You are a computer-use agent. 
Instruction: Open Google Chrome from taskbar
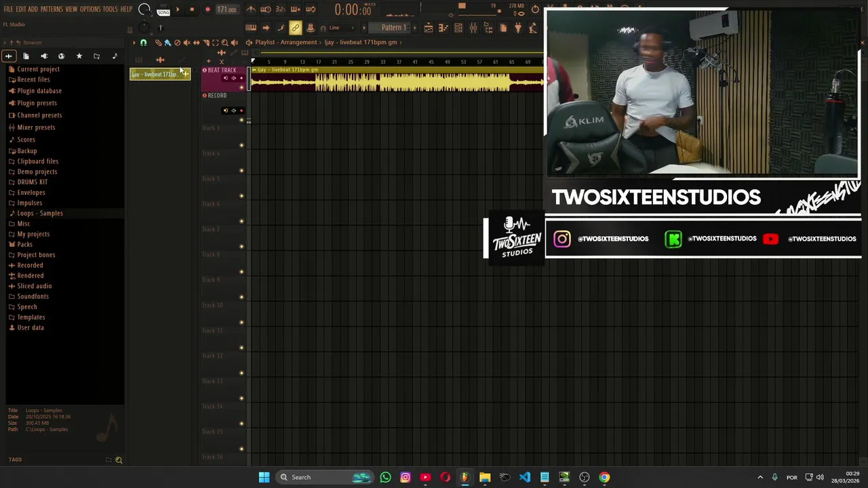click(604, 477)
